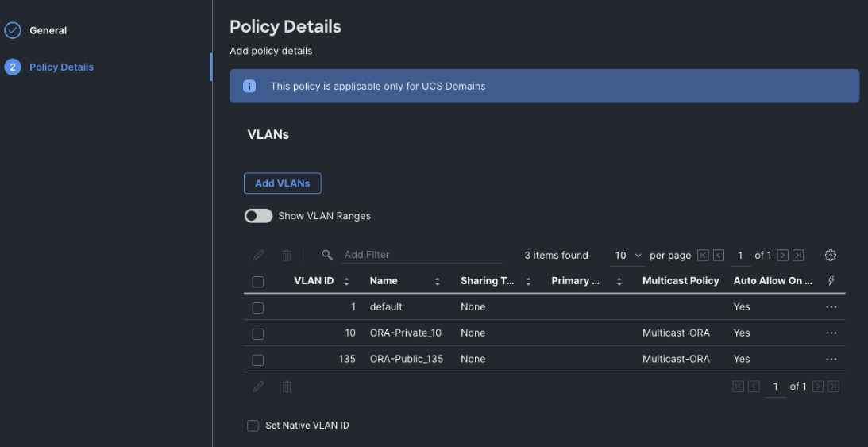Open the ellipsis menu for ORA-Public_135
Screen dimensions: 868x447
pyautogui.click(x=831, y=360)
